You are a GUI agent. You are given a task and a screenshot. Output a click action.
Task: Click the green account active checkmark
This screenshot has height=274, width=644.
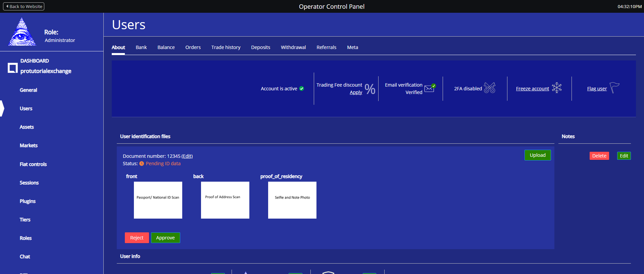click(302, 89)
